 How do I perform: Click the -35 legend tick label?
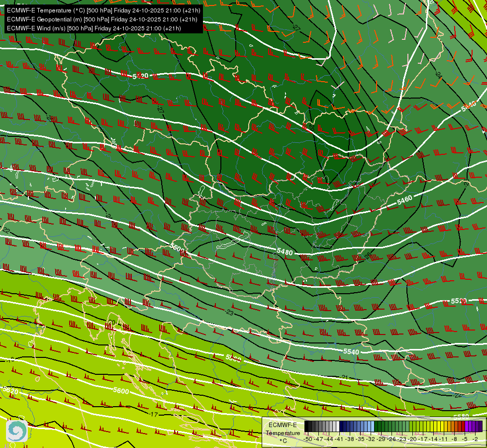pyautogui.click(x=360, y=439)
